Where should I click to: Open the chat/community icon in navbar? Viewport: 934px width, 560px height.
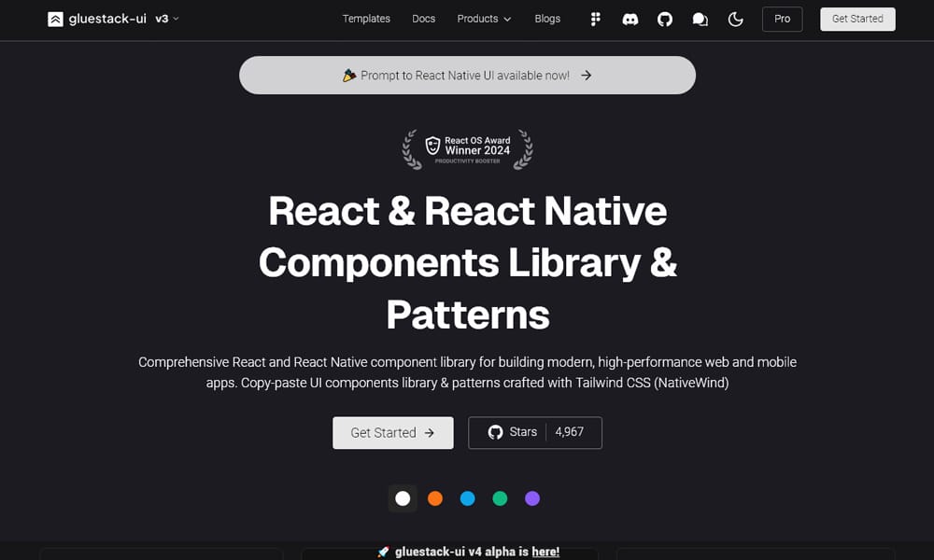click(x=700, y=19)
